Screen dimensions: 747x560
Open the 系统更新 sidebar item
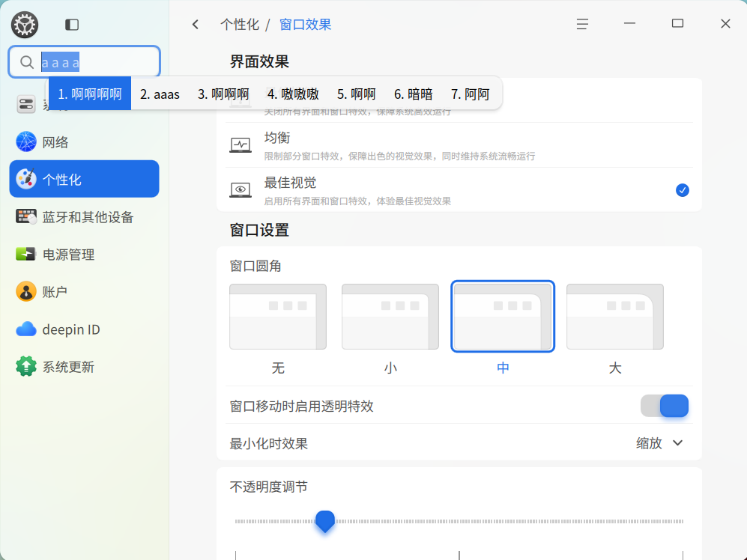tap(85, 367)
